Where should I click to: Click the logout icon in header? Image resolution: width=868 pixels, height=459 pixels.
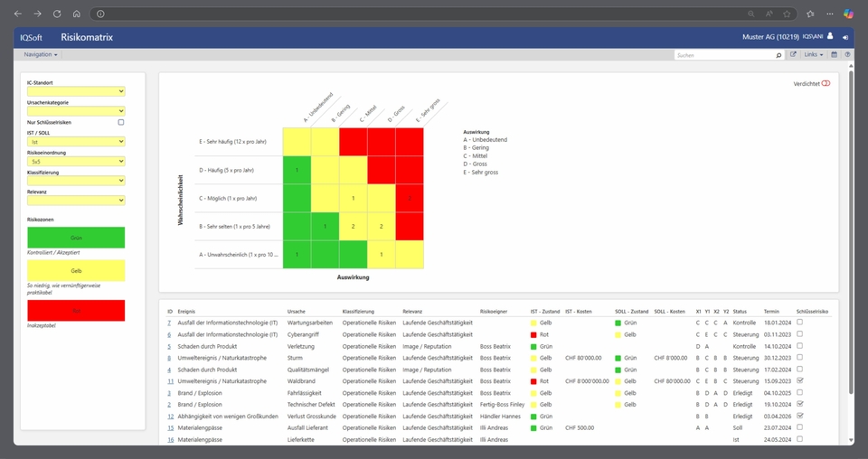pyautogui.click(x=845, y=38)
